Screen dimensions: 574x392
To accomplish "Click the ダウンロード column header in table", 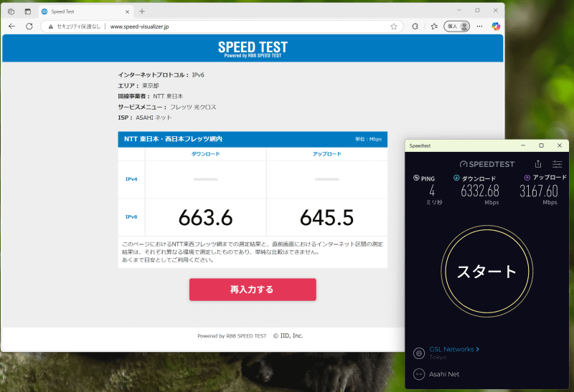I will coord(205,154).
